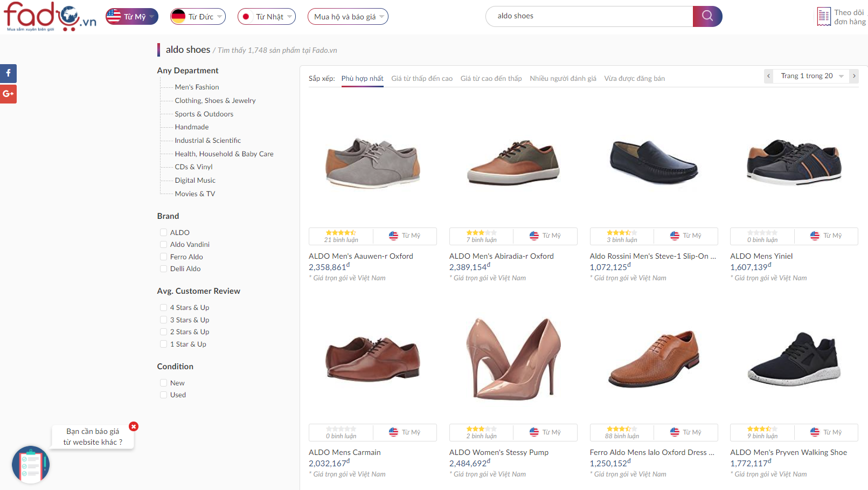Click star rating of Stessy Pump
Viewport: 868px width, 490px height.
pyautogui.click(x=482, y=429)
